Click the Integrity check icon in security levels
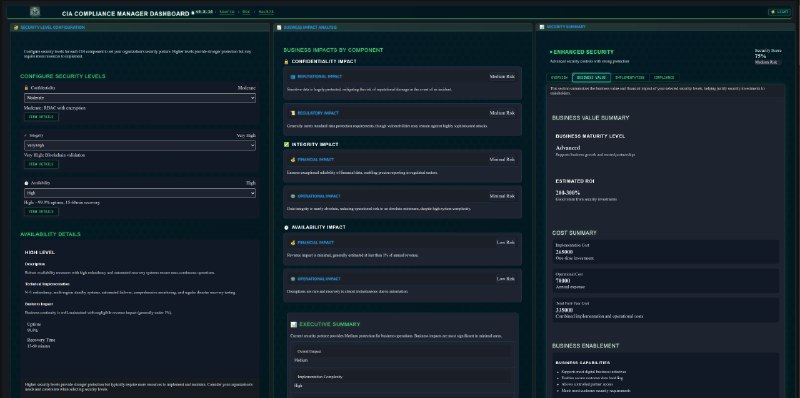The image size is (800, 398). [26, 136]
